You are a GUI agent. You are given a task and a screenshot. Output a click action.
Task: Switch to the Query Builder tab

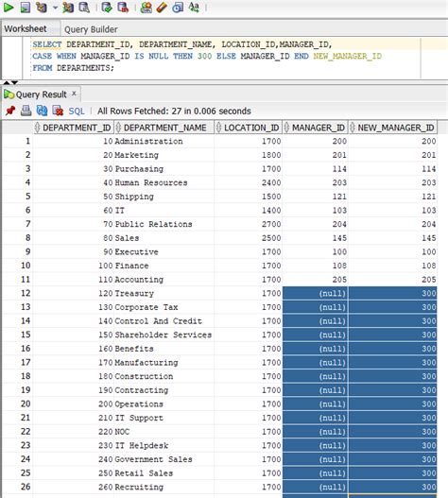click(x=91, y=29)
